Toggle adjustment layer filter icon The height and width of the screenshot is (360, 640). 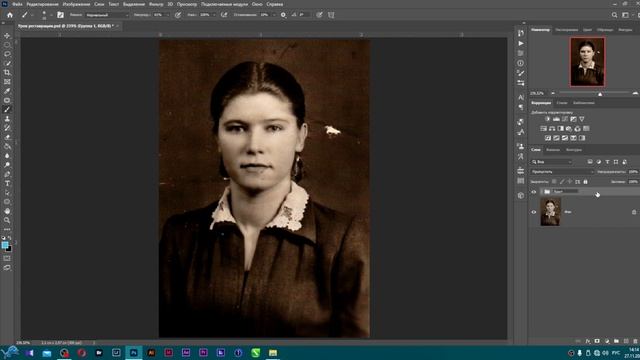pyautogui.click(x=598, y=162)
